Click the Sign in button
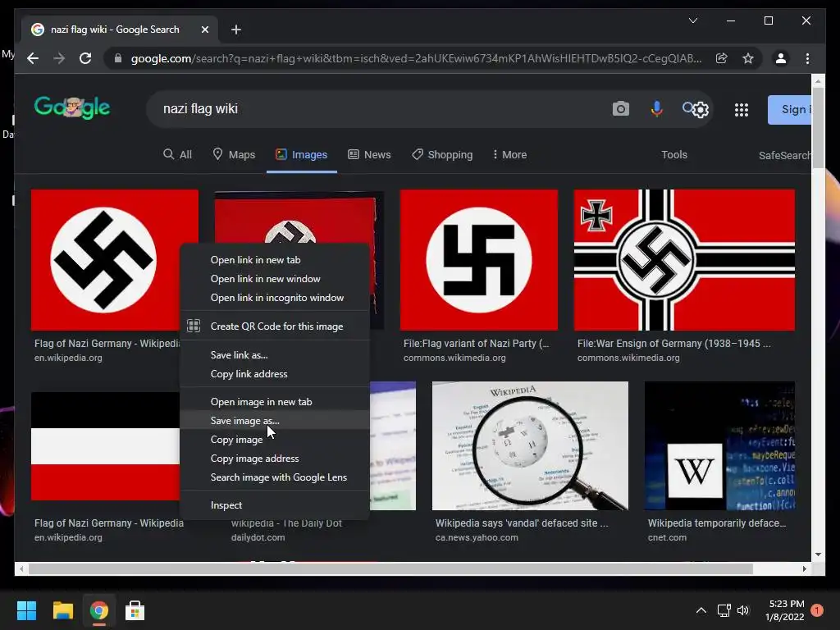The image size is (840, 630). coord(790,109)
